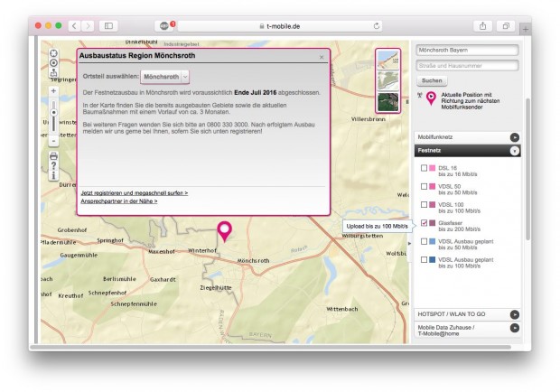The height and width of the screenshot is (392, 560).
Task: Open map info with the i icon
Action: coord(53,175)
